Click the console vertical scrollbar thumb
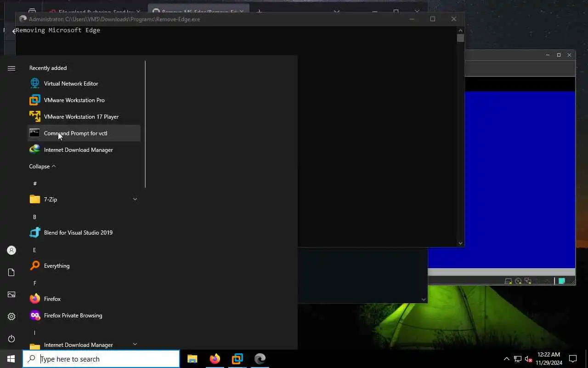This screenshot has height=368, width=588. [x=460, y=38]
